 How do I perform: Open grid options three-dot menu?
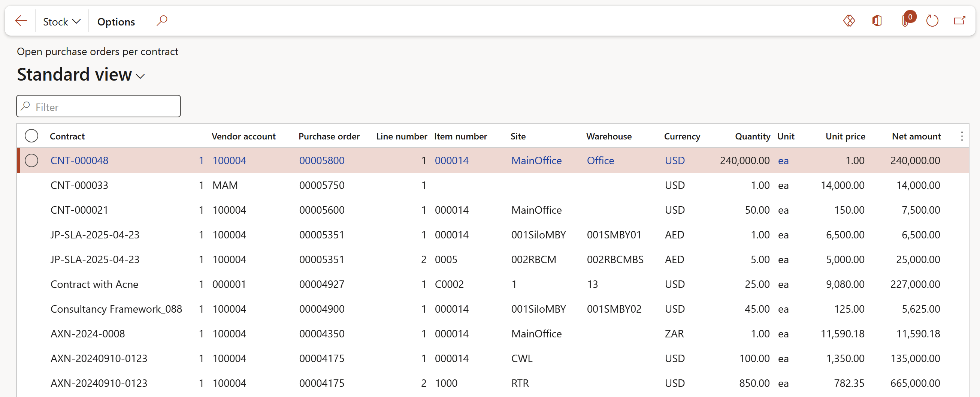(962, 136)
